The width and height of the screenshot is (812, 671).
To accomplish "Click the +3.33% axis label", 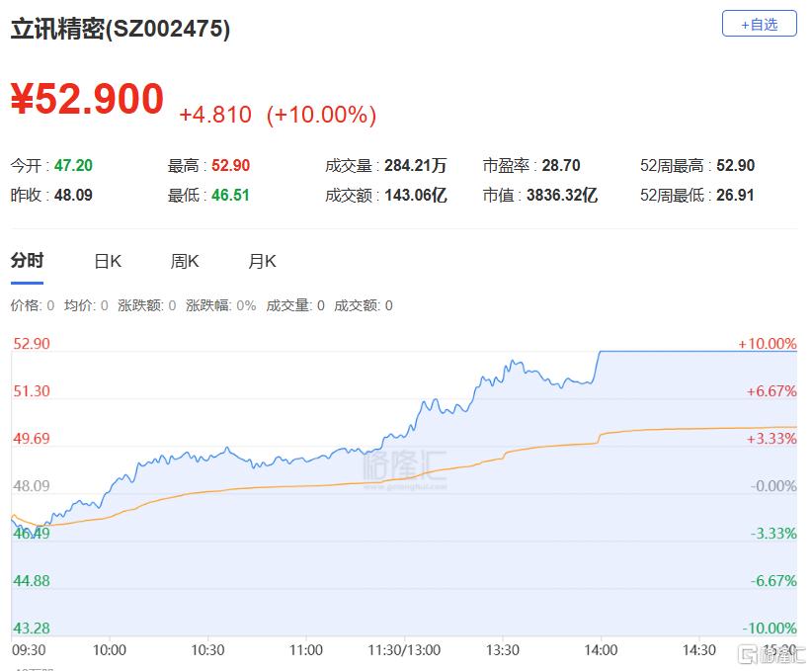I will (771, 439).
